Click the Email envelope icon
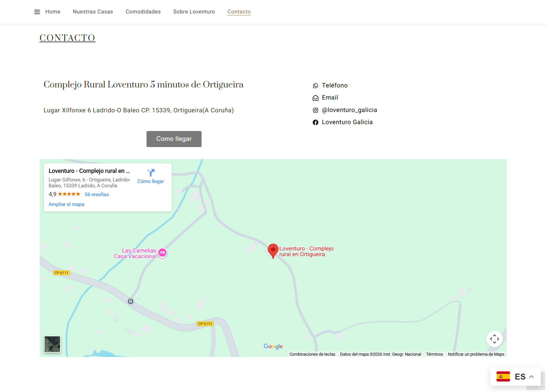This screenshot has width=548, height=392. (315, 98)
